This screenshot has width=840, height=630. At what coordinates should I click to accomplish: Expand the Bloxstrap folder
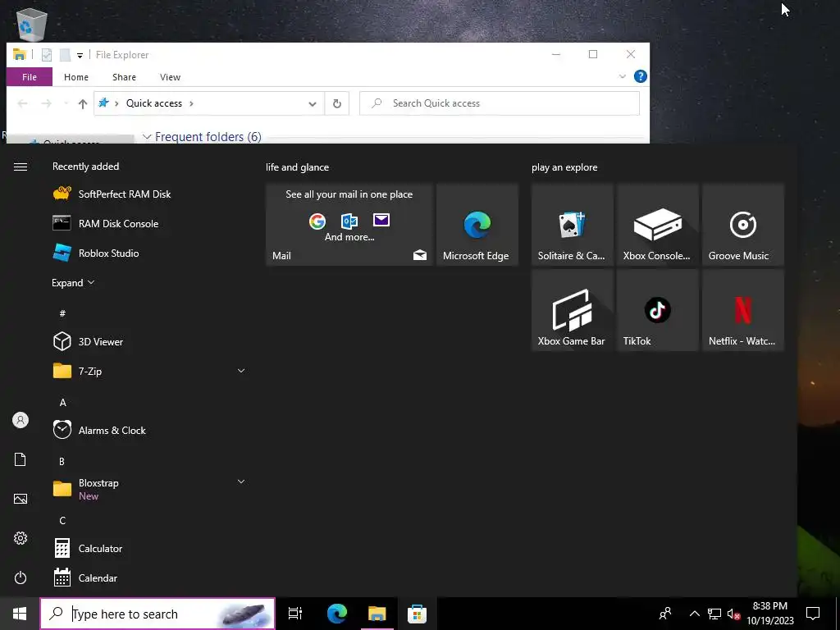[x=241, y=481]
